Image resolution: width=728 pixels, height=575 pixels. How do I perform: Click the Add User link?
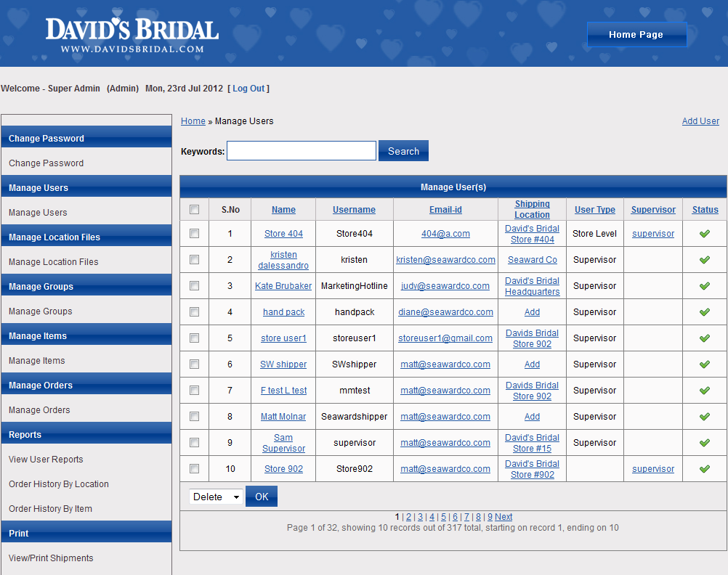(x=700, y=121)
